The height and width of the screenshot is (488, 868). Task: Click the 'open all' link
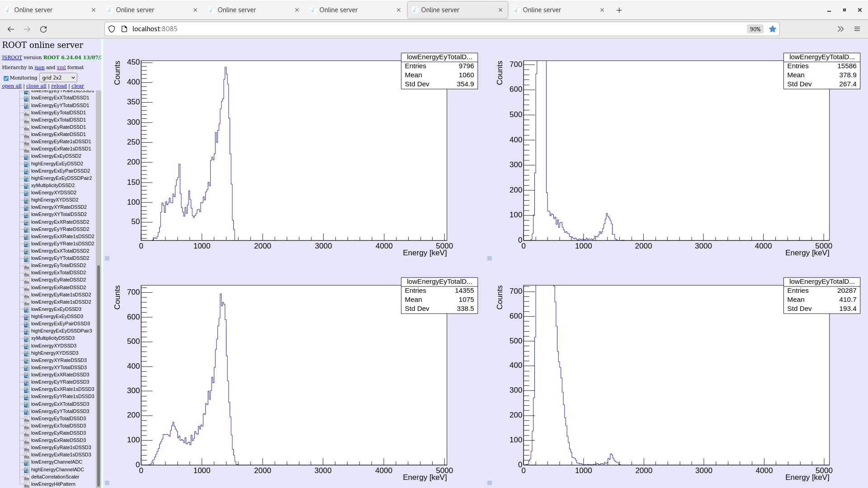tap(12, 86)
